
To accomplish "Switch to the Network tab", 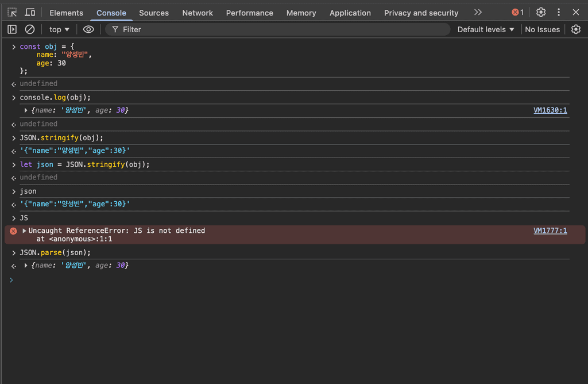I will click(198, 13).
